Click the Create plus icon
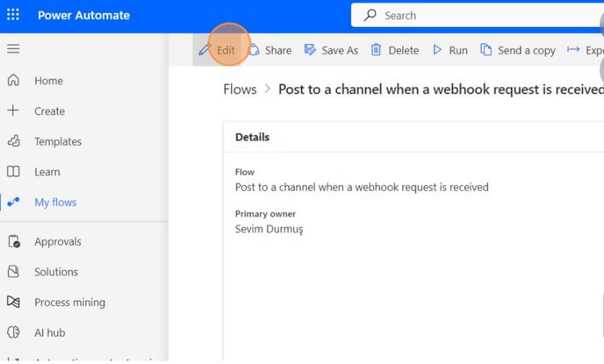Screen dimensions: 604x364 [x=12, y=111]
